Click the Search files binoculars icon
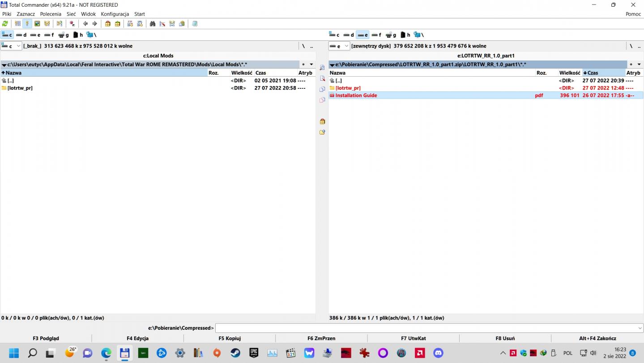Viewport: 644px width, 363px height. [x=153, y=24]
